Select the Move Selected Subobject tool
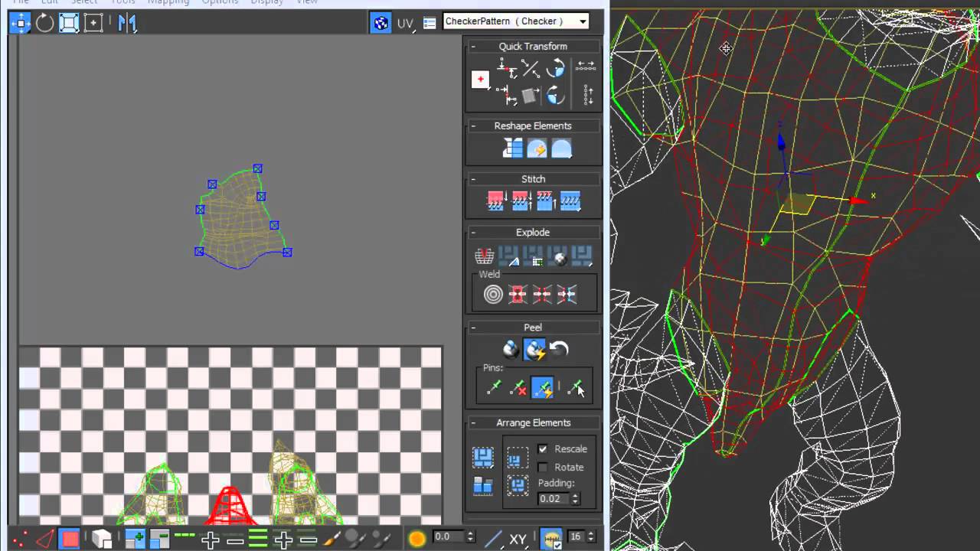Viewport: 980px width, 551px height. click(x=20, y=23)
